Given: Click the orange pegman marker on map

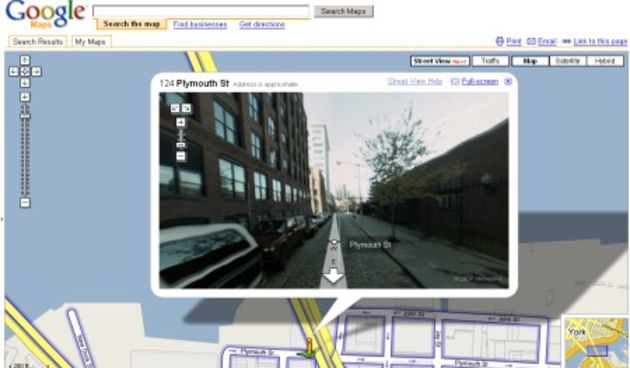Looking at the screenshot, I should tap(309, 346).
